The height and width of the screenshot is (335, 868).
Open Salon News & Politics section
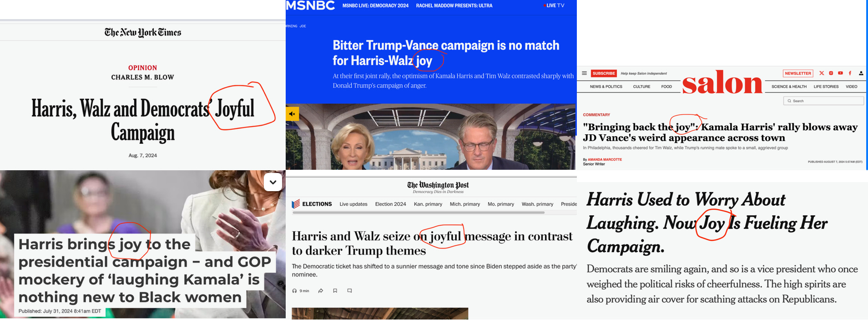click(x=606, y=86)
